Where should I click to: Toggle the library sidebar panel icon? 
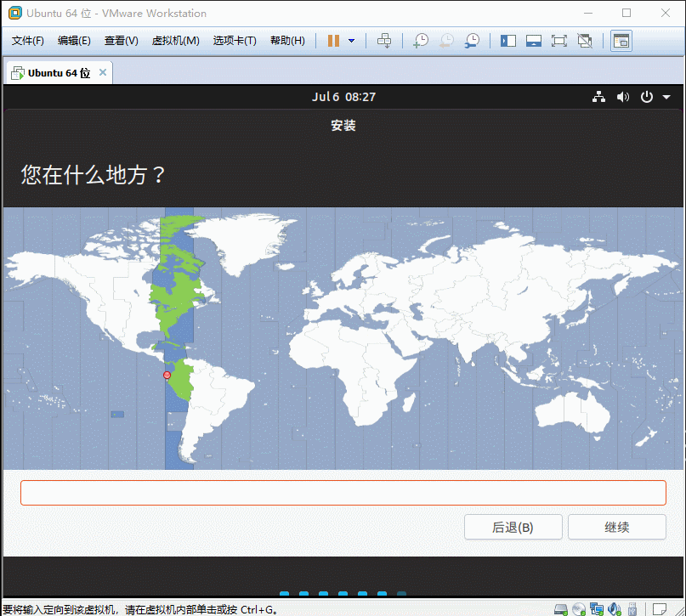coord(508,41)
